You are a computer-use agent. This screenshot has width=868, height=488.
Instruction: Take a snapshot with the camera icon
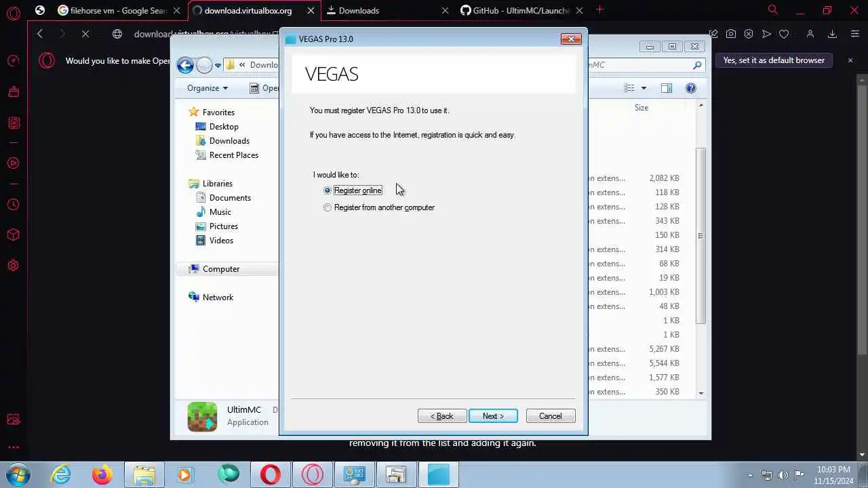tap(731, 34)
